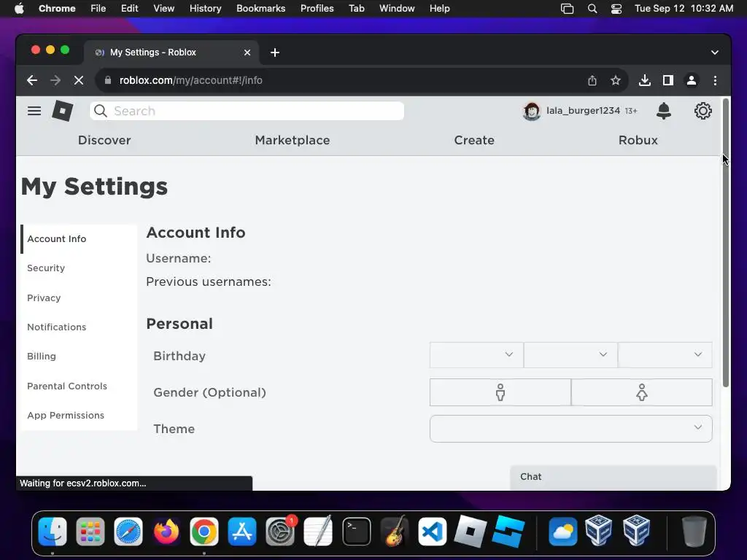Image resolution: width=747 pixels, height=560 pixels.
Task: Go back with the browser back arrow
Action: [32, 80]
